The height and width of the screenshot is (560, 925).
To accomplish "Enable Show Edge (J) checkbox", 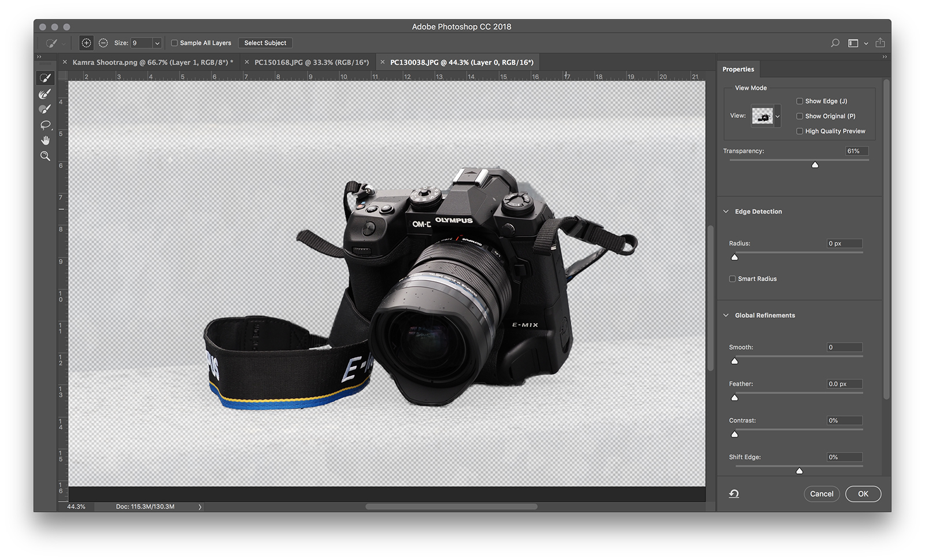I will (800, 101).
